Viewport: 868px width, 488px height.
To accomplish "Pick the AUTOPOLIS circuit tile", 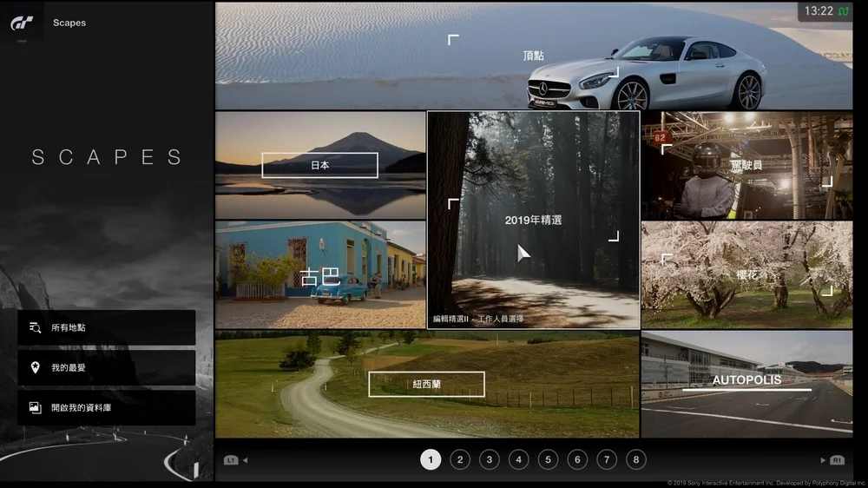I will 746,382.
